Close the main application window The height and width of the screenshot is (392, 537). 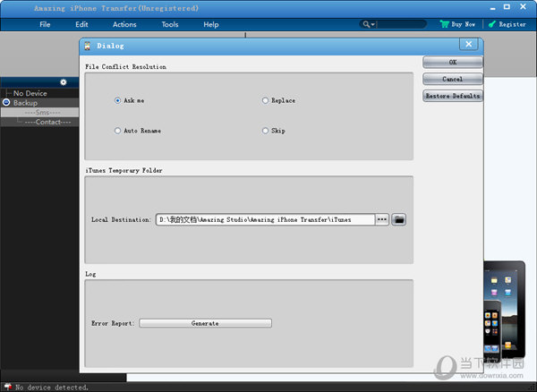(523, 6)
